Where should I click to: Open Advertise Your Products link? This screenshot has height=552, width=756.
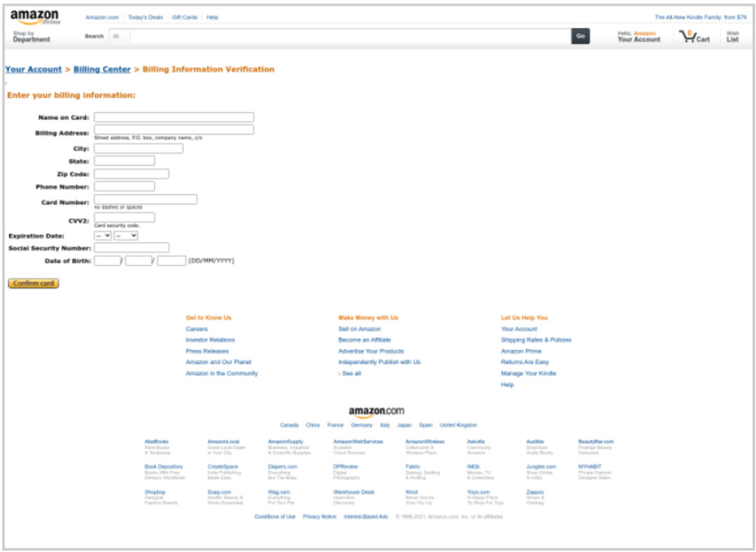click(x=371, y=351)
